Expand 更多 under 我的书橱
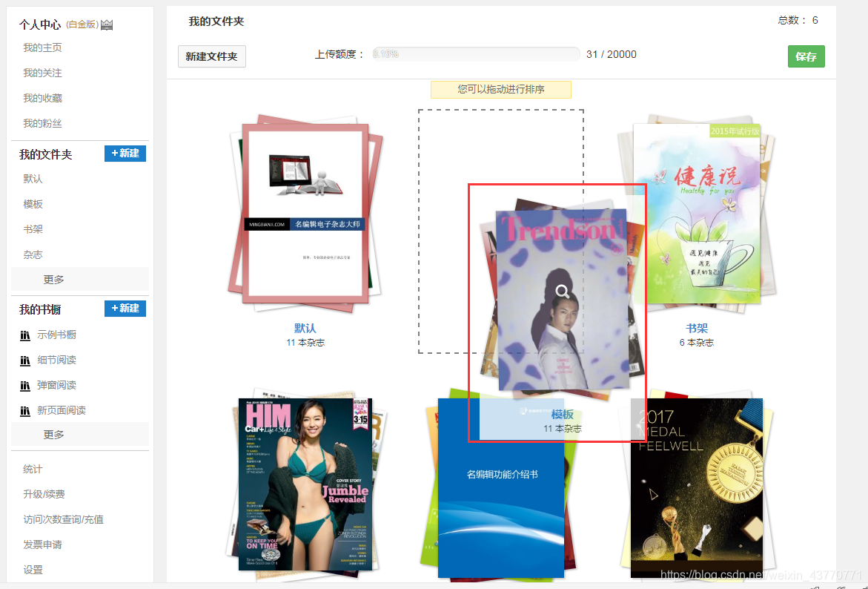 point(80,435)
